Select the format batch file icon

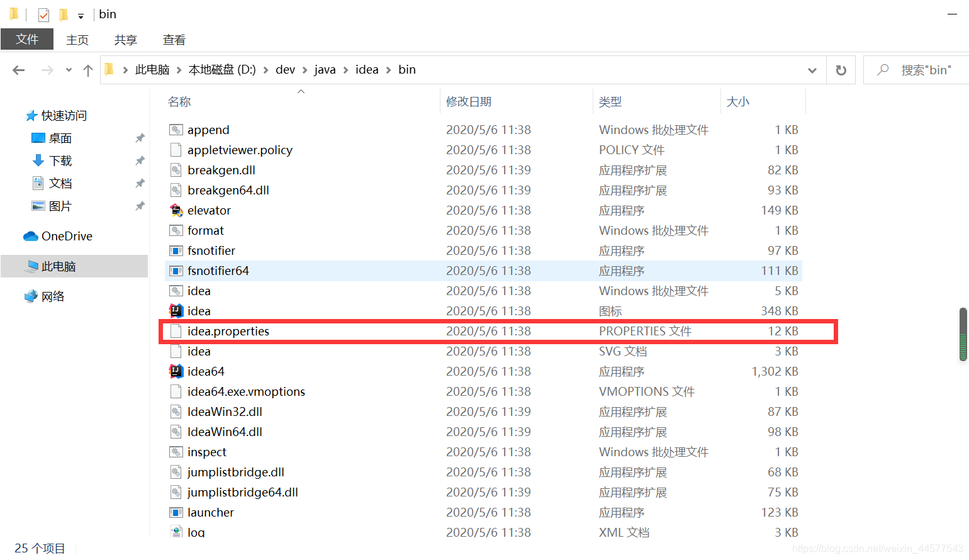coord(176,230)
